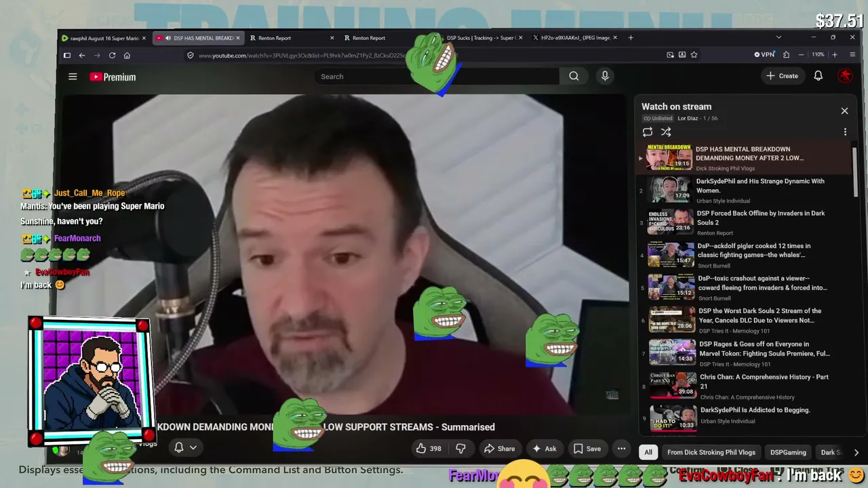The width and height of the screenshot is (868, 488).
Task: Open browser home page icon
Action: point(127,56)
